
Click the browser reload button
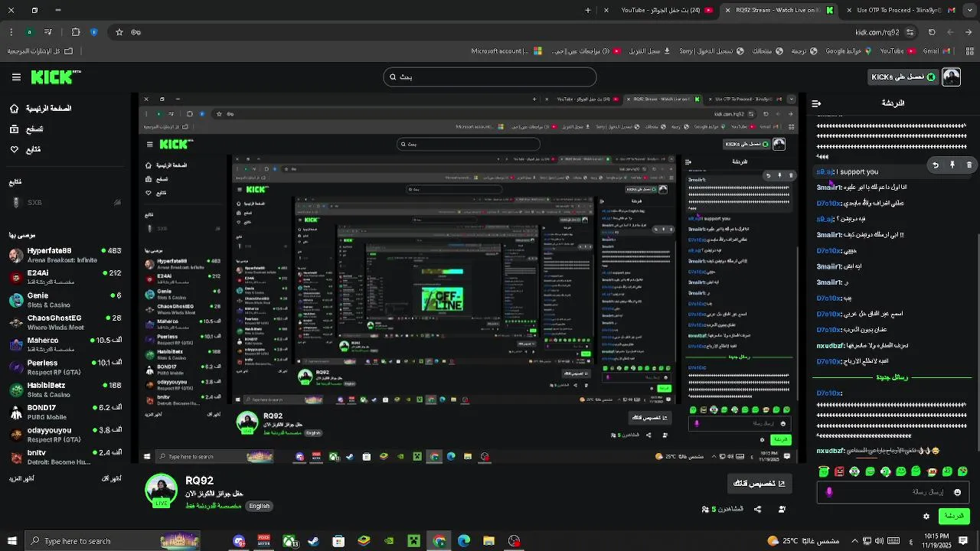[x=932, y=32]
